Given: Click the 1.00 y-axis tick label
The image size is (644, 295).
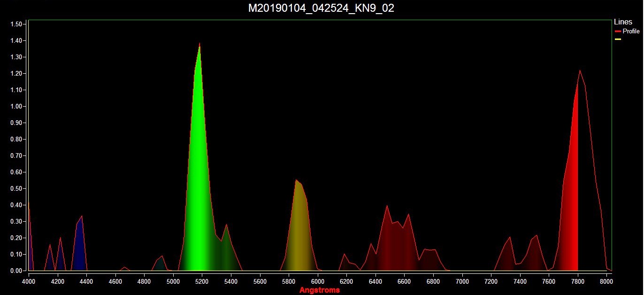Looking at the screenshot, I should (x=17, y=106).
